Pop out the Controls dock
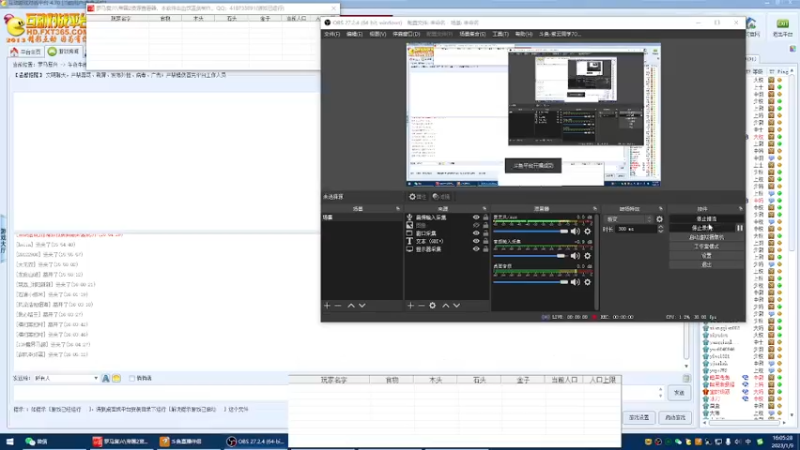 point(740,209)
